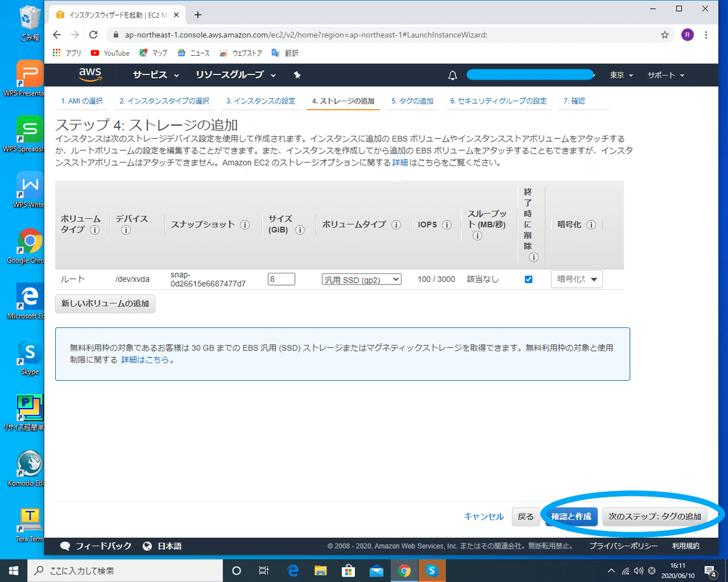Image resolution: width=728 pixels, height=582 pixels.
Task: Click キャンセル link
Action: click(x=484, y=517)
